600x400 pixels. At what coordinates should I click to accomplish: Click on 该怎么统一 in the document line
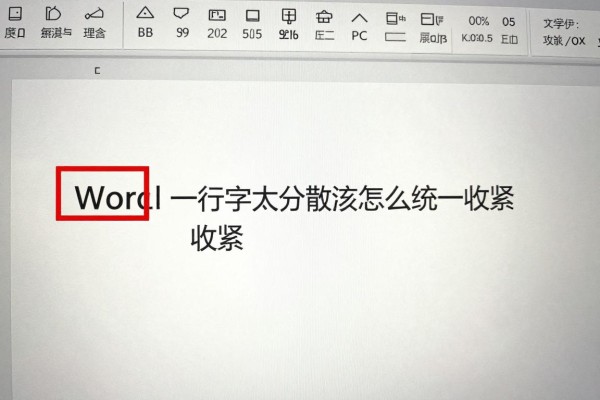tap(398, 198)
